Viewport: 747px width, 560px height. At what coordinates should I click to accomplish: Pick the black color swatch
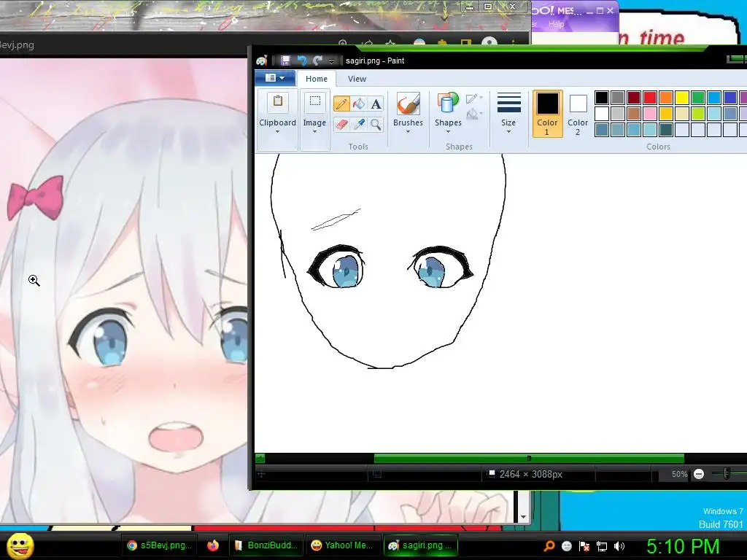(602, 98)
